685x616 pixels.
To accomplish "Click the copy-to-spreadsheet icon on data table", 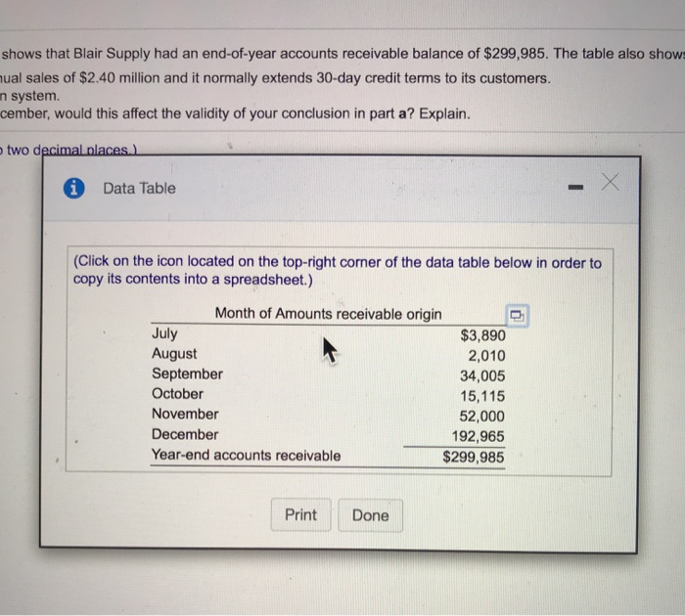I will [x=518, y=315].
